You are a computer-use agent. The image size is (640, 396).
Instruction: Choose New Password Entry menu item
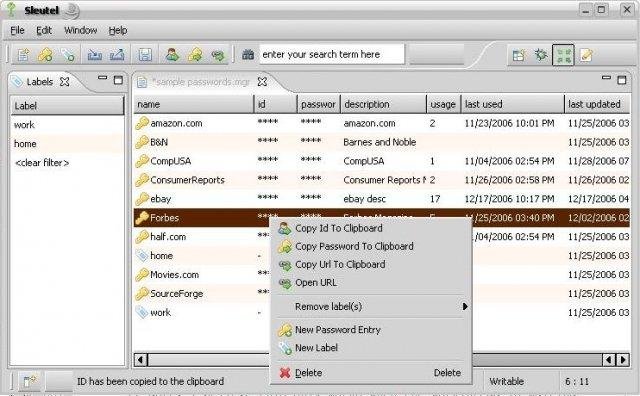[x=371, y=329]
